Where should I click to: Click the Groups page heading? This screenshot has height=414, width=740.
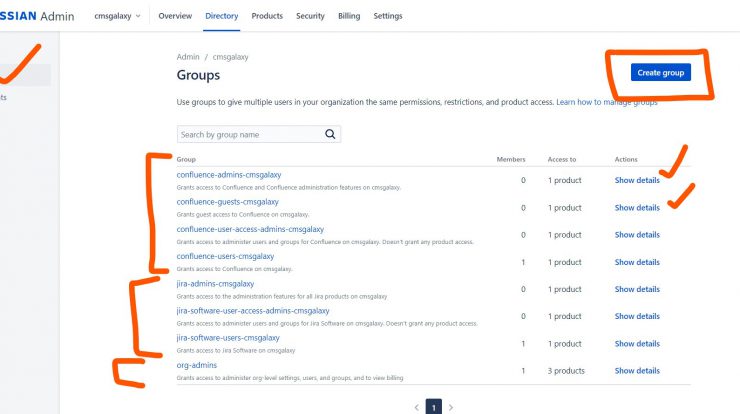(x=198, y=75)
